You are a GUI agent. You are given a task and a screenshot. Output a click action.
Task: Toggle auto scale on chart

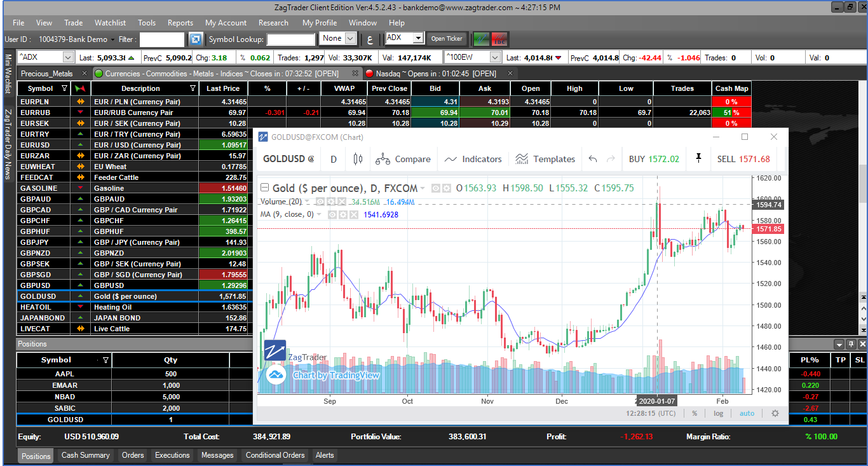[747, 413]
